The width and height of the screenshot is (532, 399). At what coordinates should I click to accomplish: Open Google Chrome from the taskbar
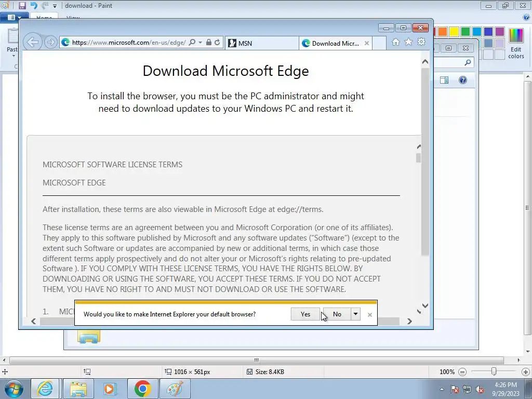pyautogui.click(x=142, y=389)
